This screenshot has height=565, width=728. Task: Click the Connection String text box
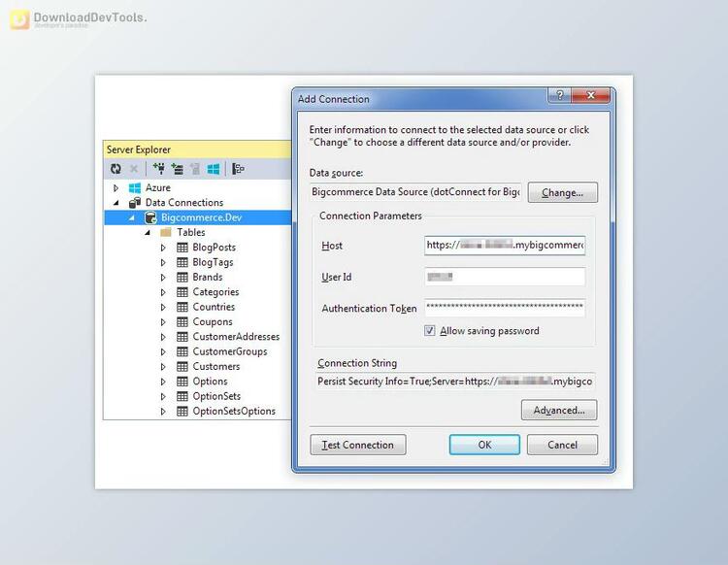(455, 382)
